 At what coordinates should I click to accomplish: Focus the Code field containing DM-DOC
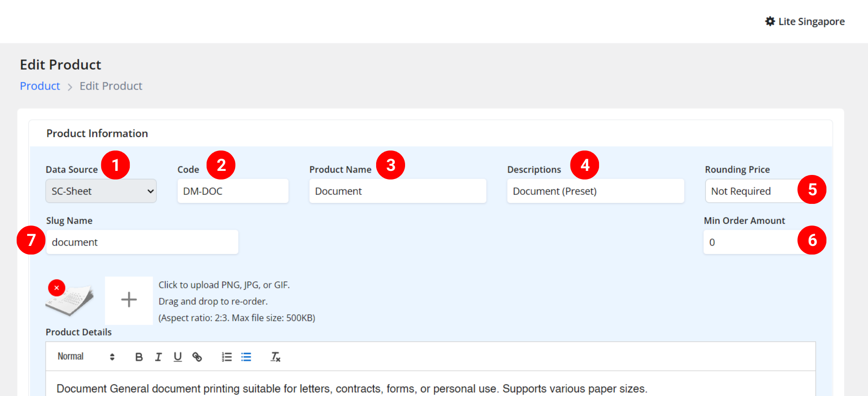click(x=233, y=191)
